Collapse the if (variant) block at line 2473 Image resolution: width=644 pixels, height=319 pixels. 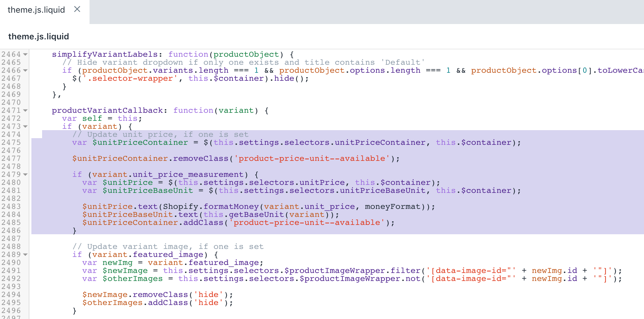tap(25, 126)
